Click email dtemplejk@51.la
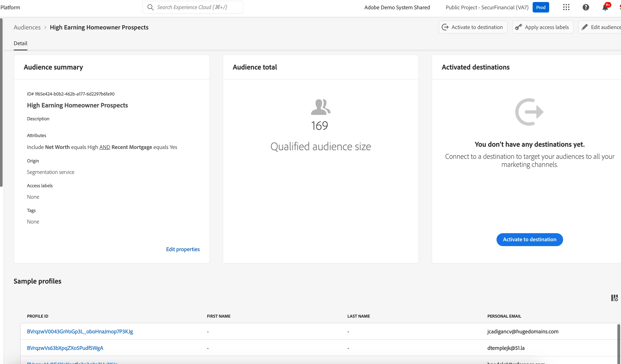Image resolution: width=621 pixels, height=364 pixels. pos(506,348)
